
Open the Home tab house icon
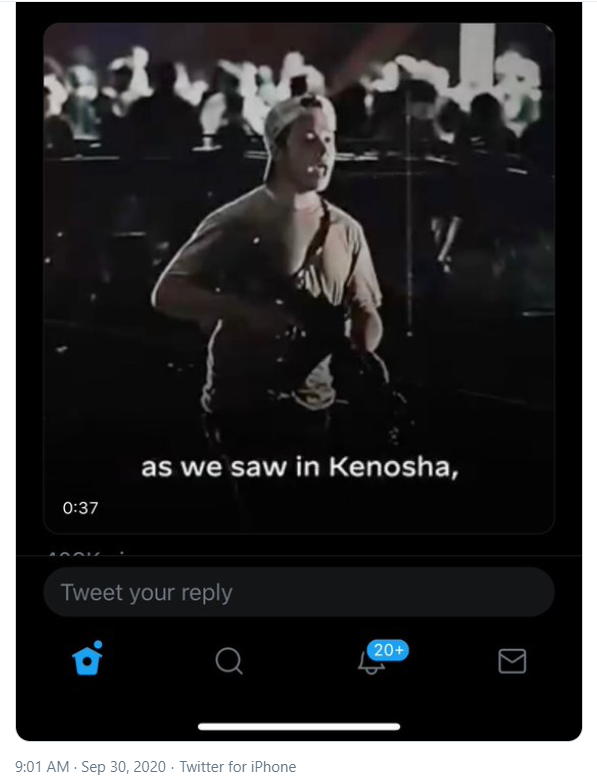[x=87, y=662]
